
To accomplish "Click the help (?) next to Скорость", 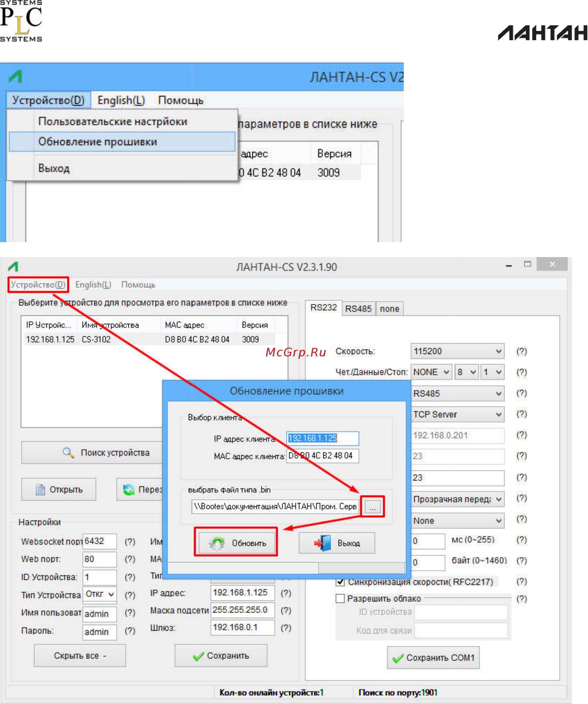I will tap(522, 351).
